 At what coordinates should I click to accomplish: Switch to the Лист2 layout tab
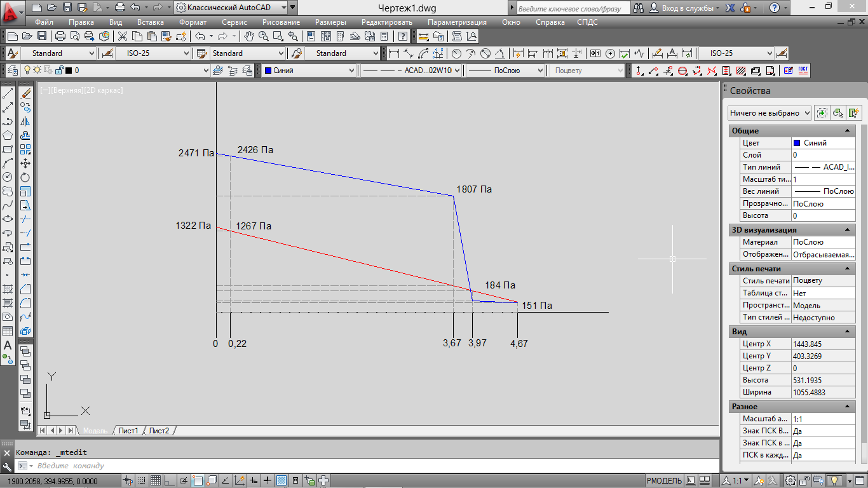[159, 430]
